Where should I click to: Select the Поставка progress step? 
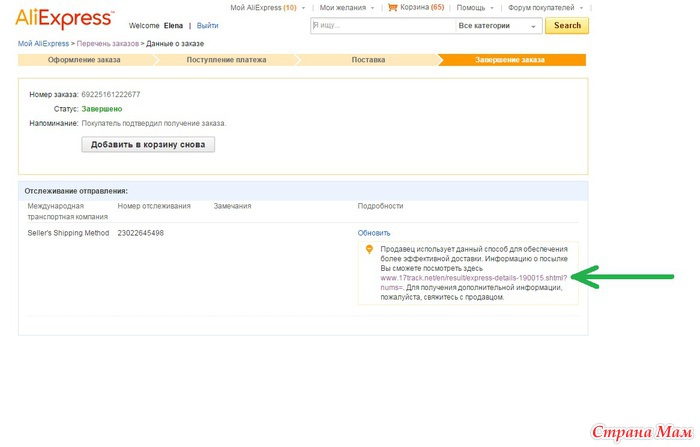368,60
